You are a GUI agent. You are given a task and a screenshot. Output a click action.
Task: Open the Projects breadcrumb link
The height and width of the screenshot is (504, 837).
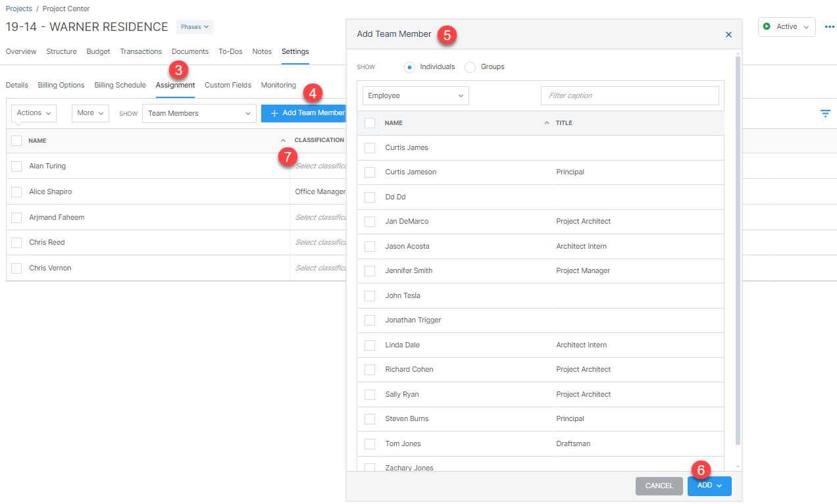point(18,9)
